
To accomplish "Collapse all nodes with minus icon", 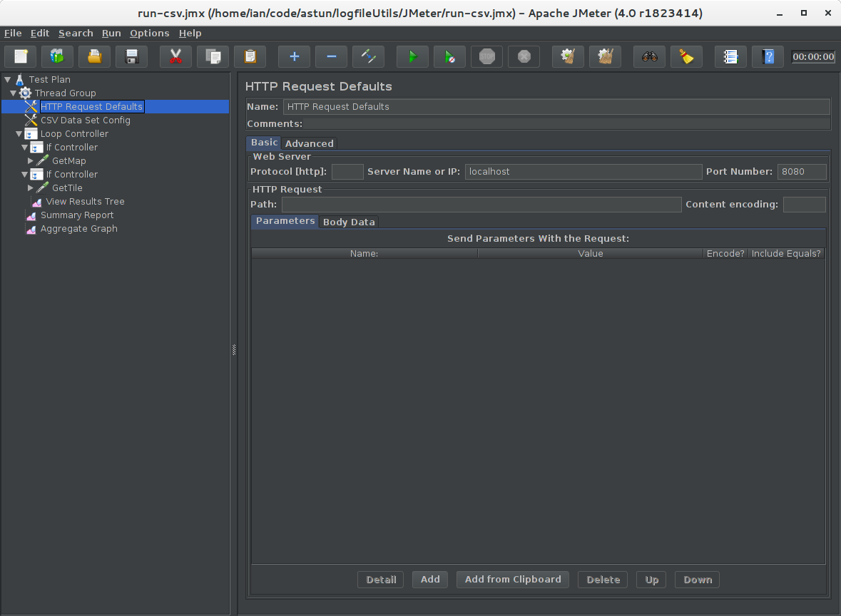I will point(332,56).
